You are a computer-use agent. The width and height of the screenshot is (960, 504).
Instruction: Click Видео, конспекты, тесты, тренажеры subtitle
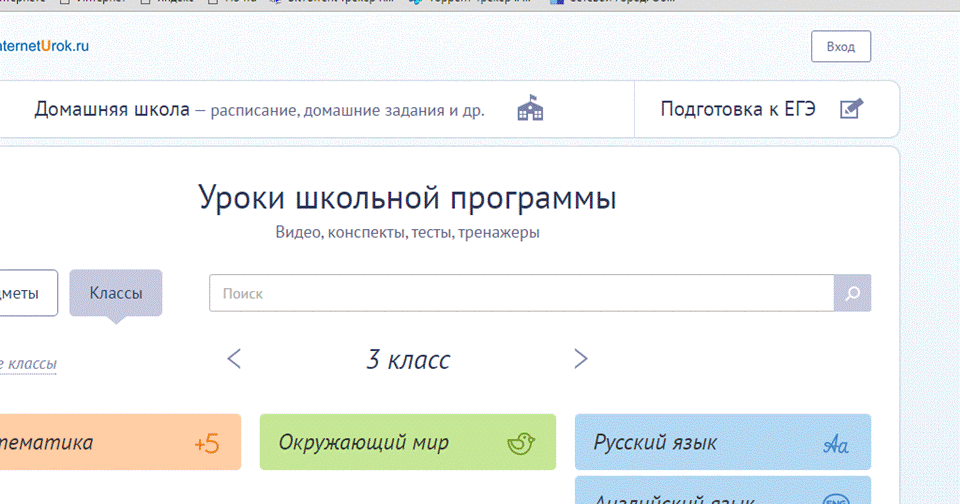point(407,233)
